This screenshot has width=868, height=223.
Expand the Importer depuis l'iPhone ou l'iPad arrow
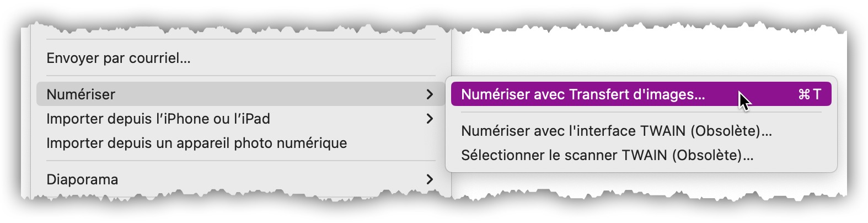(430, 119)
